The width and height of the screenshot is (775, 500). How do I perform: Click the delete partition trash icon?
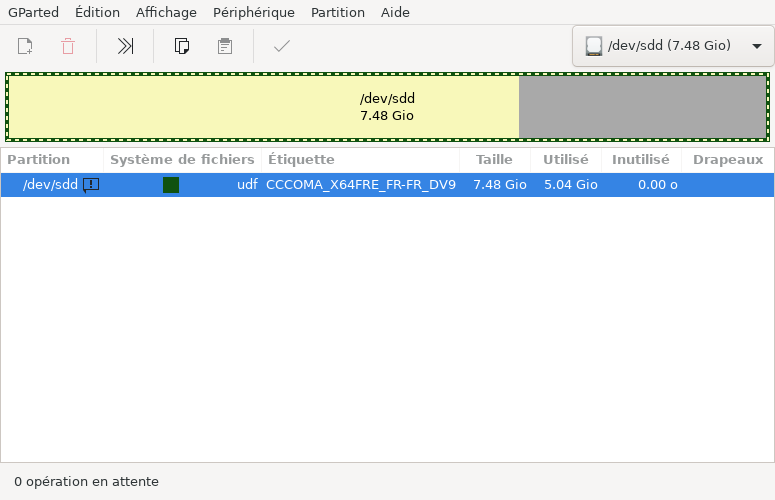click(68, 46)
